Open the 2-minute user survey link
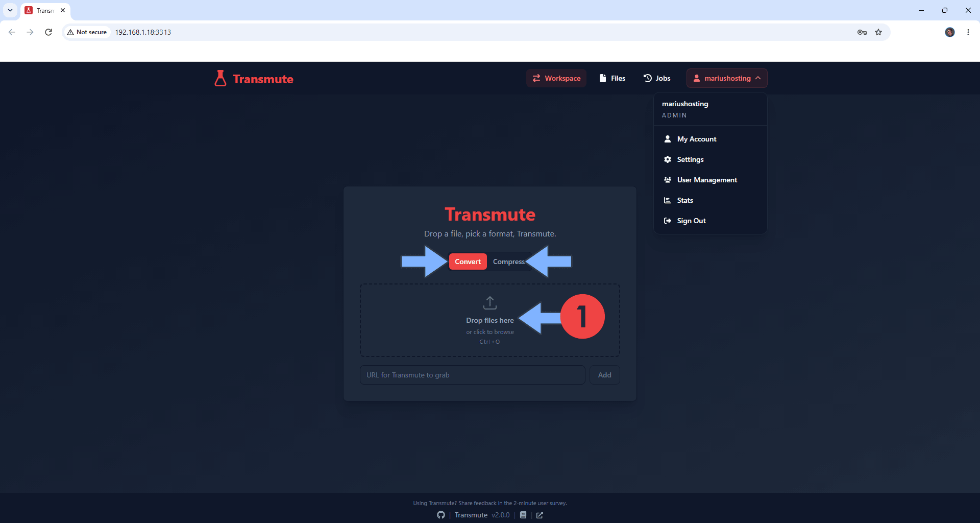Viewport: 980px width, 523px height. pyautogui.click(x=490, y=503)
